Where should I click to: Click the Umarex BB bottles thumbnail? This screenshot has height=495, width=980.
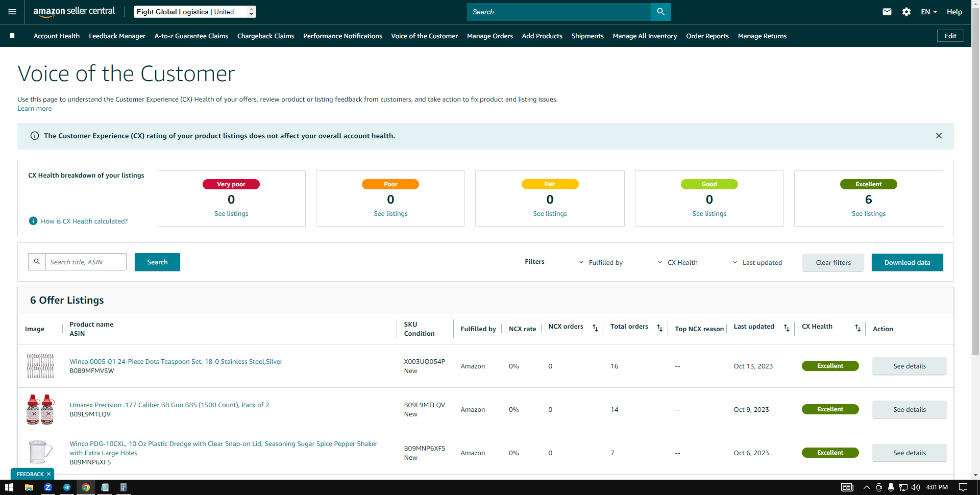pos(40,409)
